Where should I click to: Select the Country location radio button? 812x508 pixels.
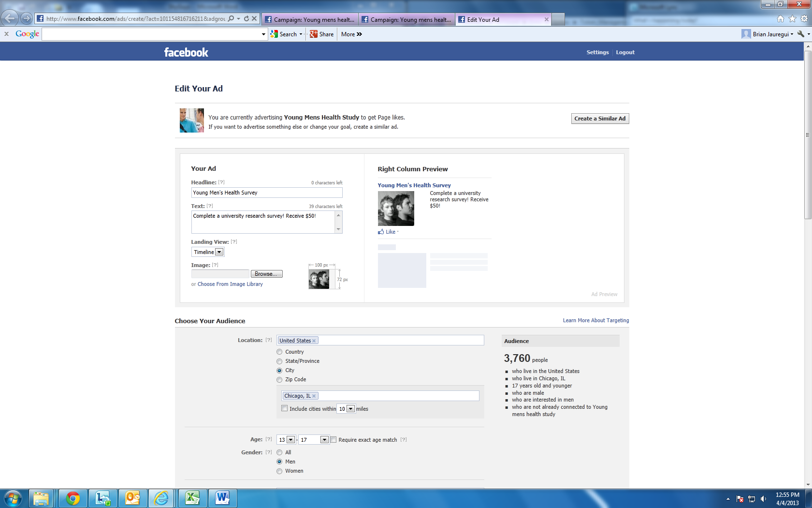click(x=279, y=352)
